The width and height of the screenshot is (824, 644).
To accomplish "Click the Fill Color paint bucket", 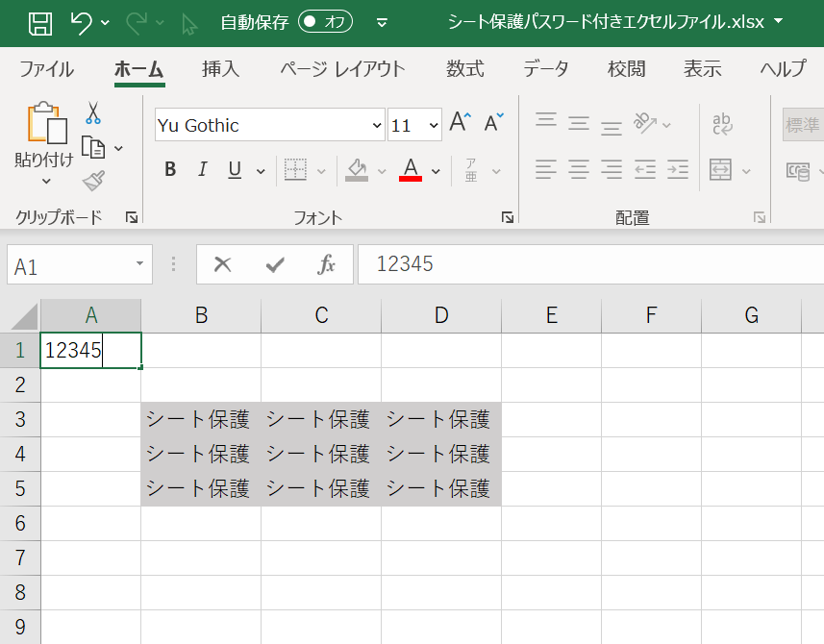I will click(357, 170).
